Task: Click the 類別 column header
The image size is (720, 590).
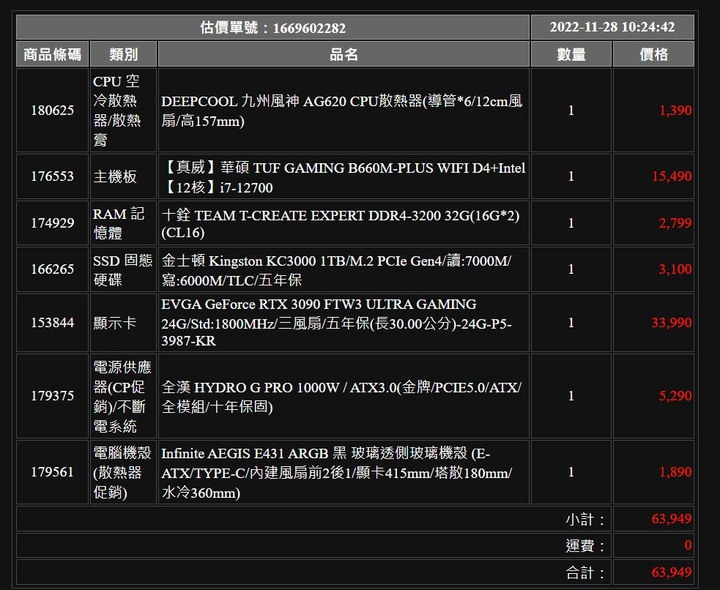Action: pyautogui.click(x=124, y=55)
